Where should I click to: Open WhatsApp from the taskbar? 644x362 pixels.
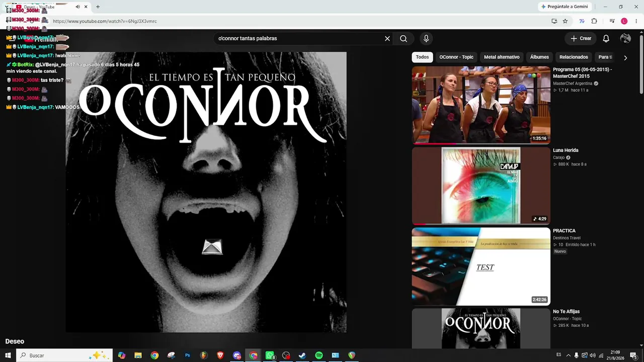point(270,355)
